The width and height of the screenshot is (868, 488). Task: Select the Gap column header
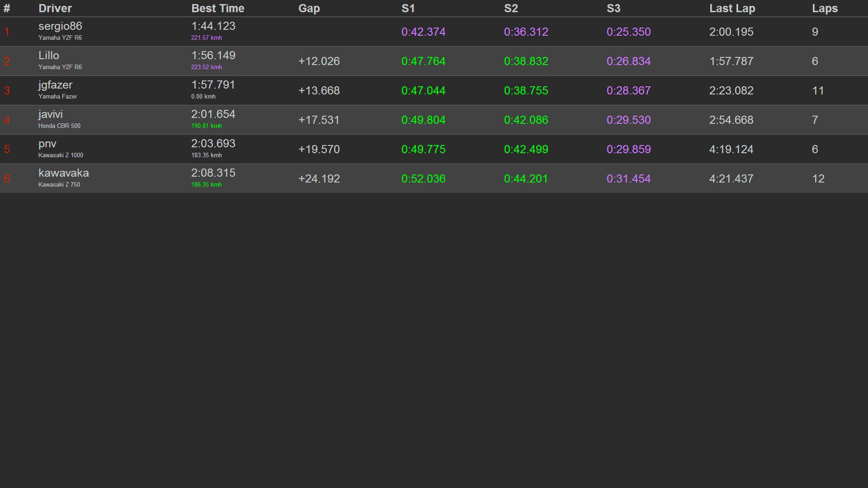click(309, 9)
